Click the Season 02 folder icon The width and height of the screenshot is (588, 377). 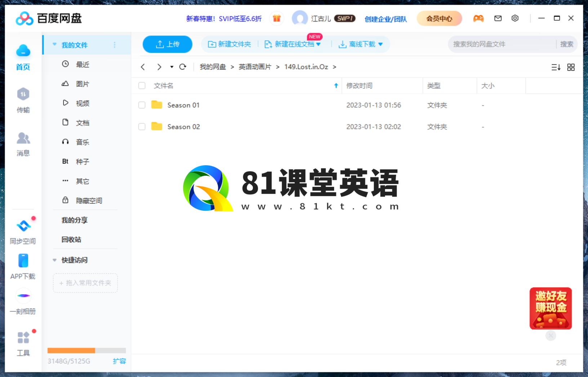157,126
